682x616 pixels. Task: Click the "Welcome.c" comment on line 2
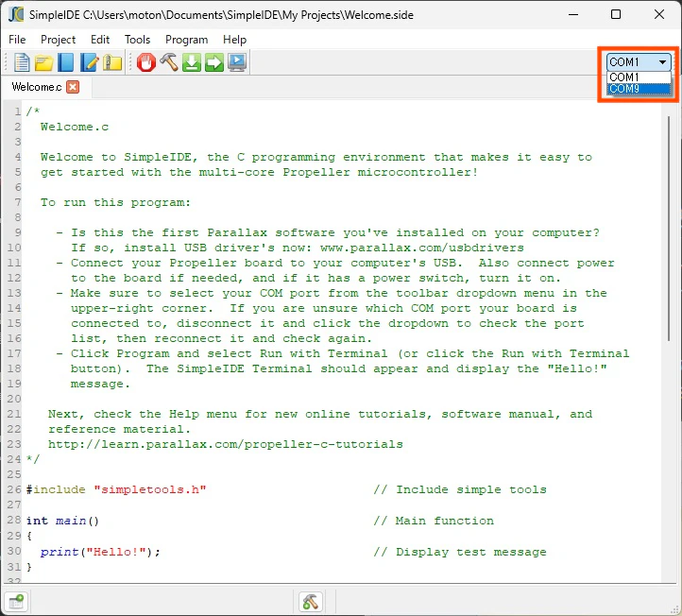(x=75, y=127)
